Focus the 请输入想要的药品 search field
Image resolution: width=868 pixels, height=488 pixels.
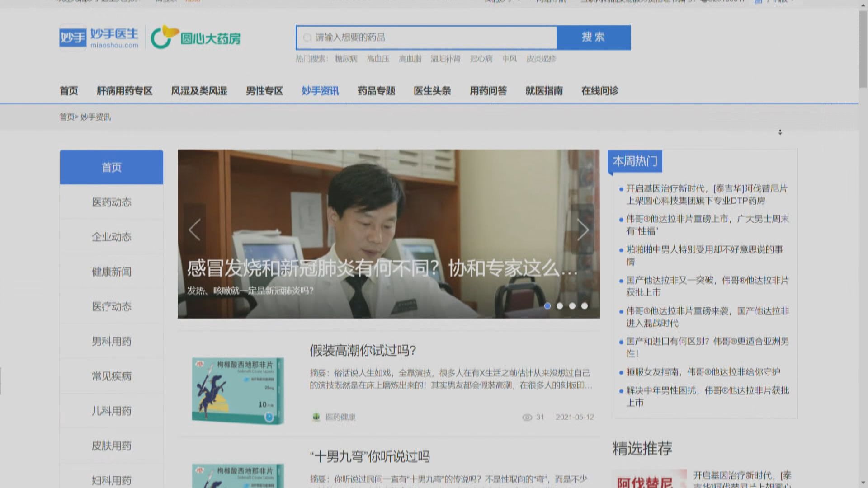[429, 38]
